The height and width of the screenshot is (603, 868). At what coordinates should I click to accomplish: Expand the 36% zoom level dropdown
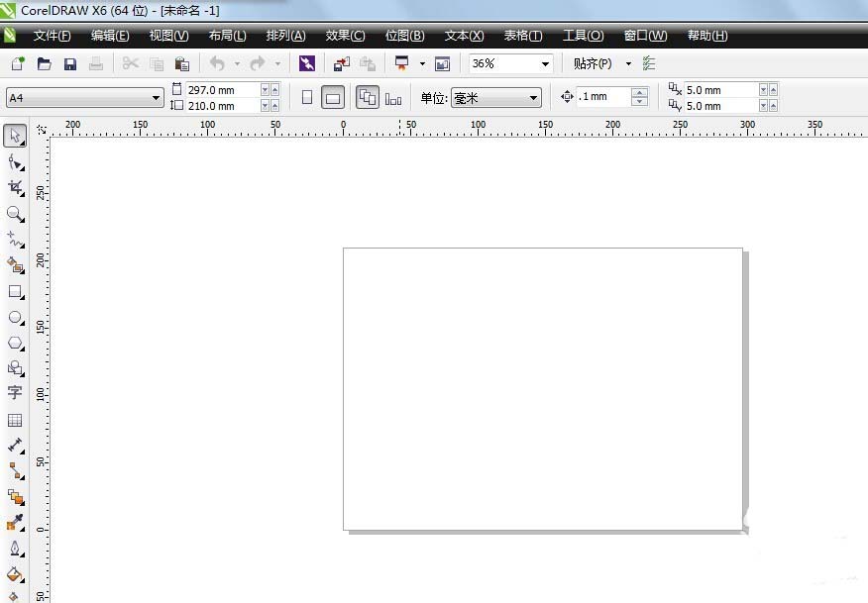coord(545,63)
